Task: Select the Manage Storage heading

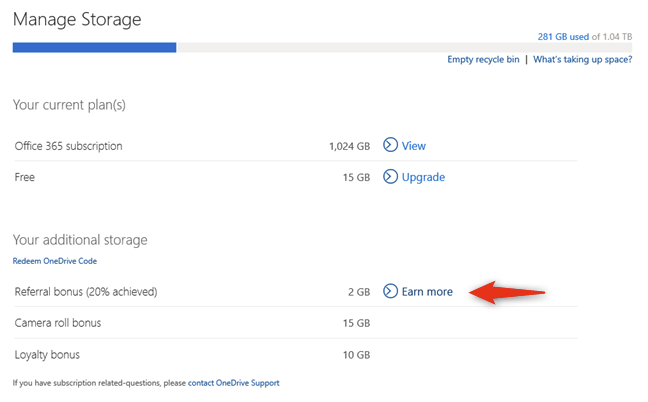Action: click(77, 20)
